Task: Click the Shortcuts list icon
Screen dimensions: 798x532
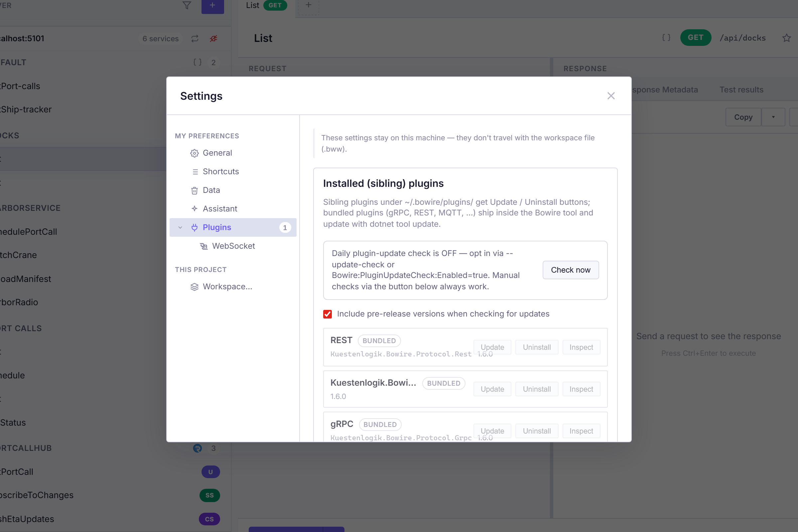Action: (195, 172)
